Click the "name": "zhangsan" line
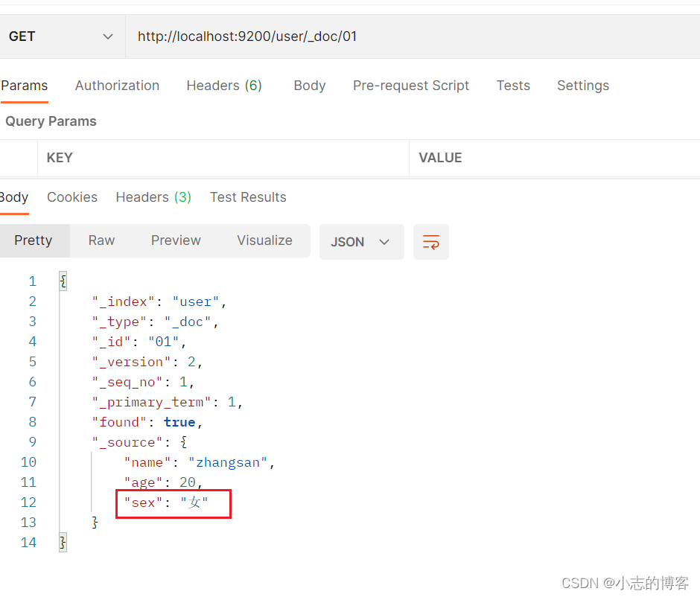This screenshot has height=597, width=700. (200, 462)
